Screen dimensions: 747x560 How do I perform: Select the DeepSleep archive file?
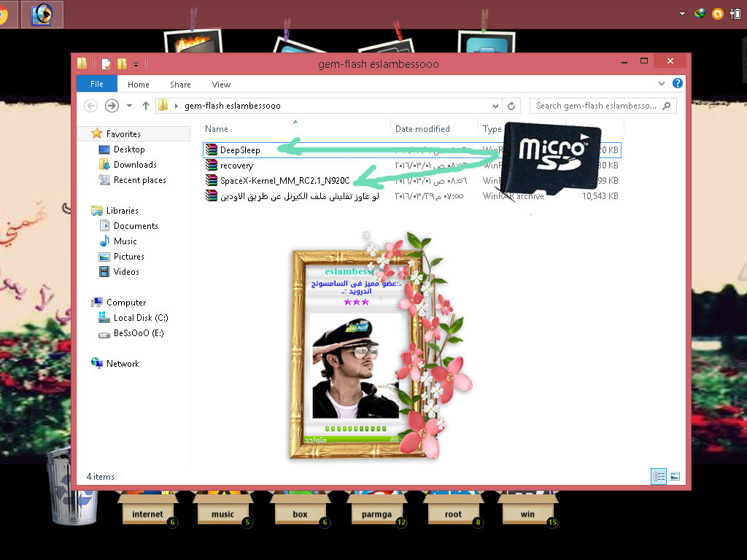click(x=240, y=150)
